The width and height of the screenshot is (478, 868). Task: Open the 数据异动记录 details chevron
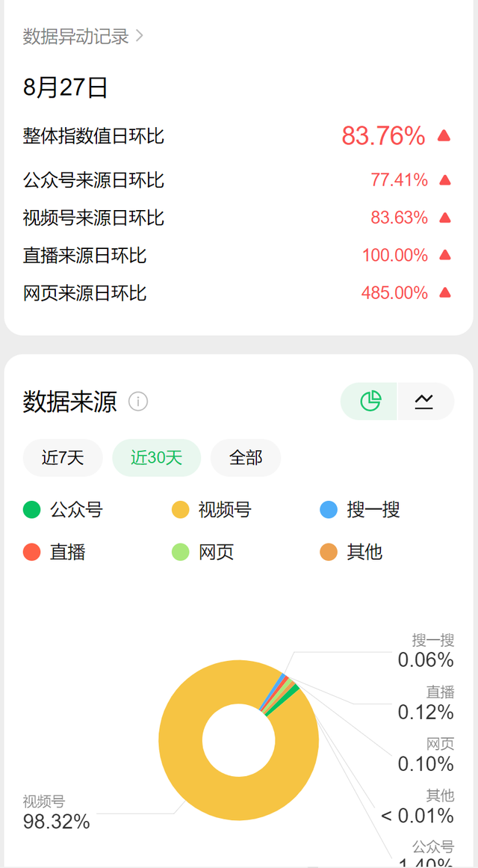(x=140, y=36)
